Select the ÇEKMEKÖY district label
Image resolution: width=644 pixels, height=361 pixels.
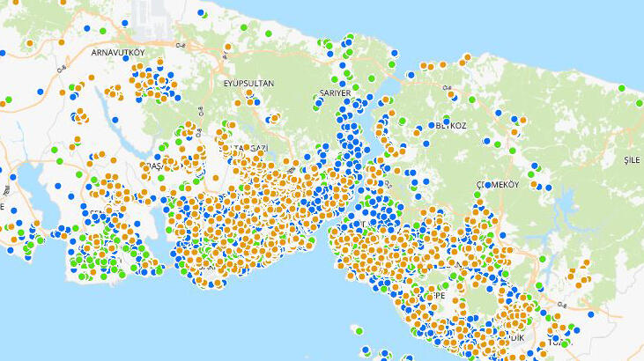pos(497,184)
